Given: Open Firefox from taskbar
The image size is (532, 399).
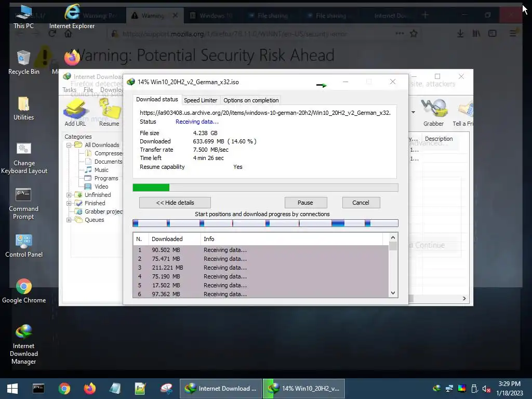Looking at the screenshot, I should click(90, 389).
